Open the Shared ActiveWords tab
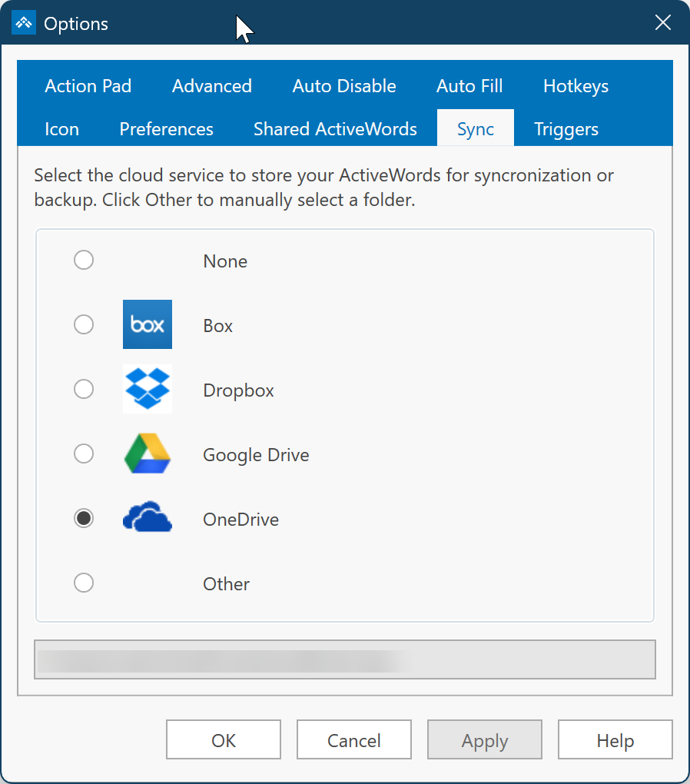This screenshot has height=784, width=690. click(335, 129)
